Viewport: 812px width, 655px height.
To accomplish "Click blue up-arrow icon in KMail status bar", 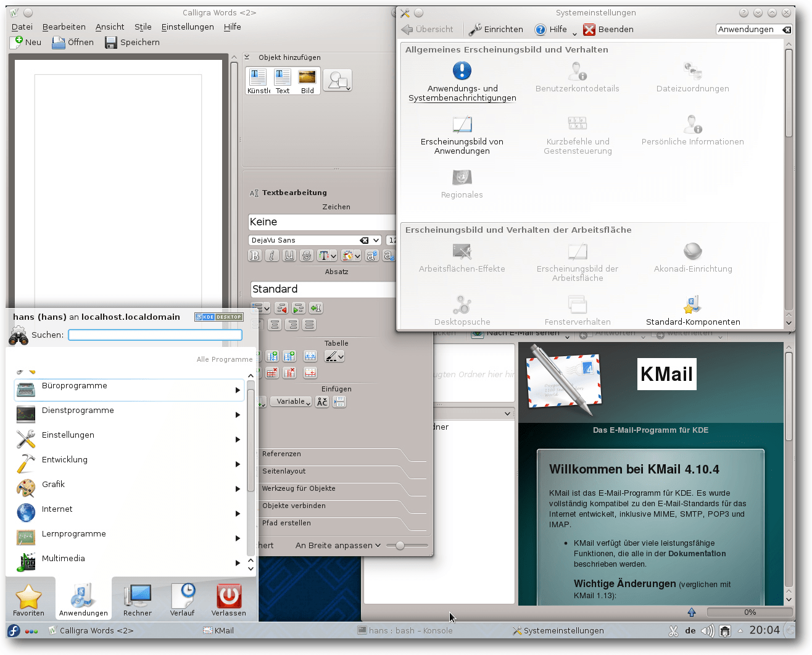I will pyautogui.click(x=692, y=612).
